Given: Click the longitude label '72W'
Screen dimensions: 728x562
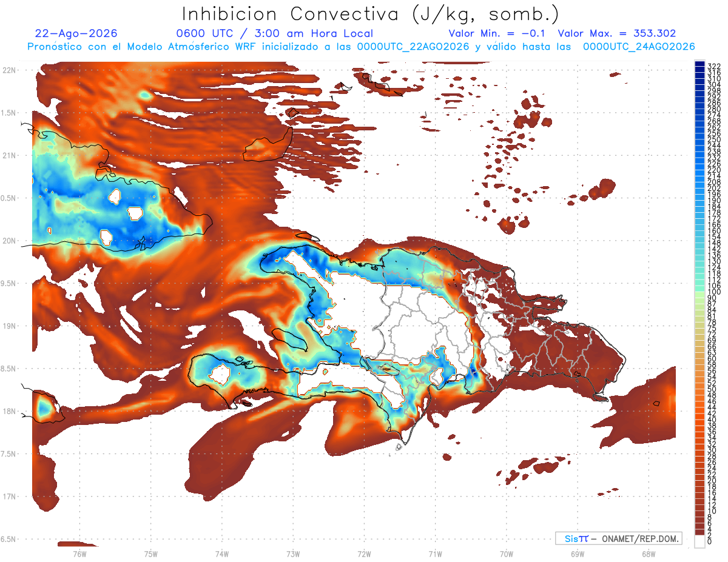Looking at the screenshot, I should tap(364, 554).
